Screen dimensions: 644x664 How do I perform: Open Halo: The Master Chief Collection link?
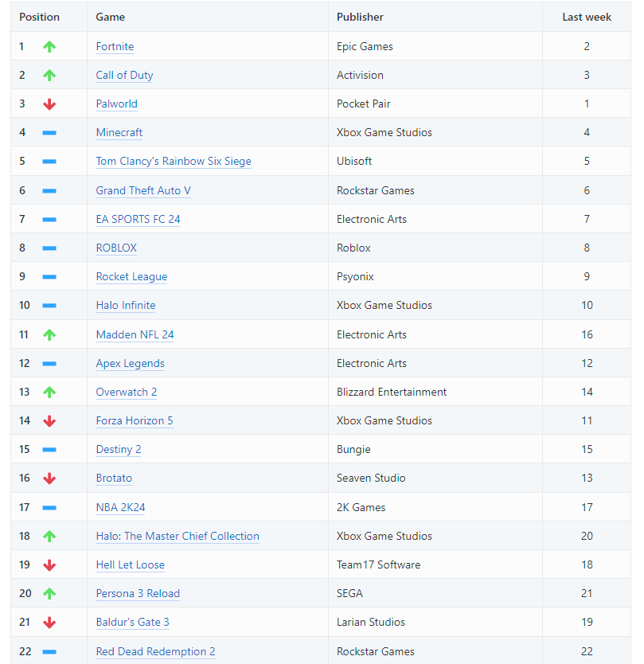point(178,536)
